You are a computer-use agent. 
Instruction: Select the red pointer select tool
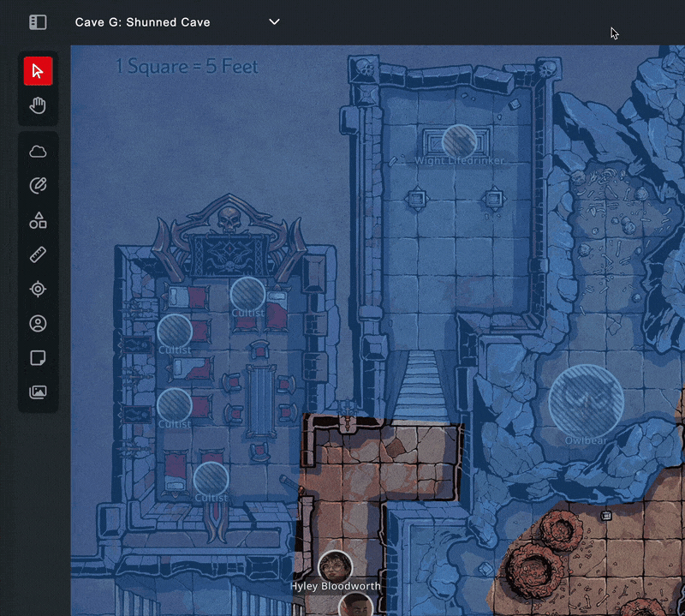(x=38, y=71)
